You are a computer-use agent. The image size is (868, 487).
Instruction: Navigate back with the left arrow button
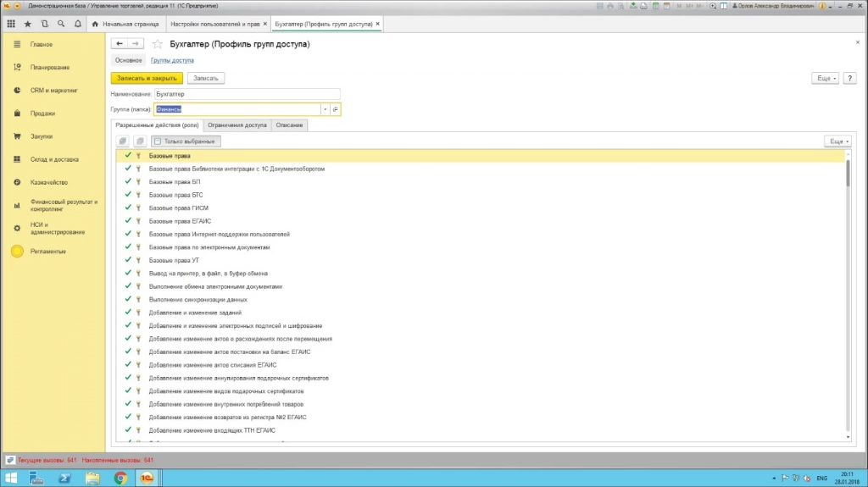[119, 44]
